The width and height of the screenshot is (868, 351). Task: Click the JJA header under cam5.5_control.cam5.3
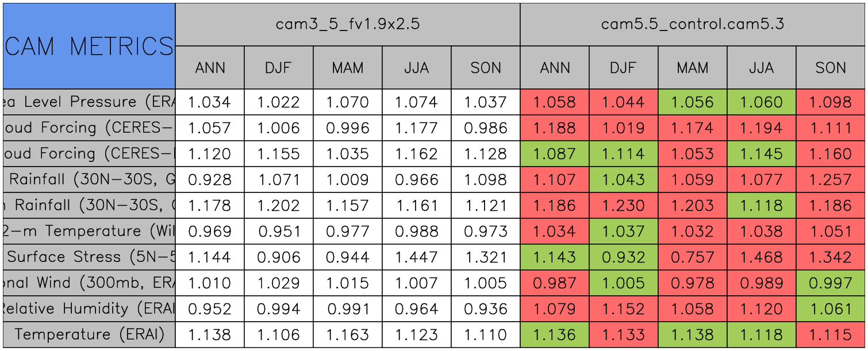[x=761, y=68]
